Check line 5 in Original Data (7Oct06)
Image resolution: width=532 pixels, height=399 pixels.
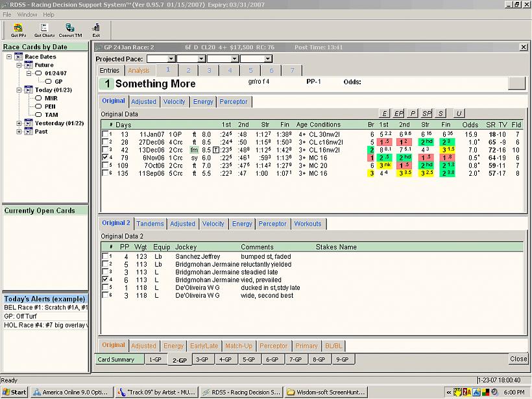105,165
